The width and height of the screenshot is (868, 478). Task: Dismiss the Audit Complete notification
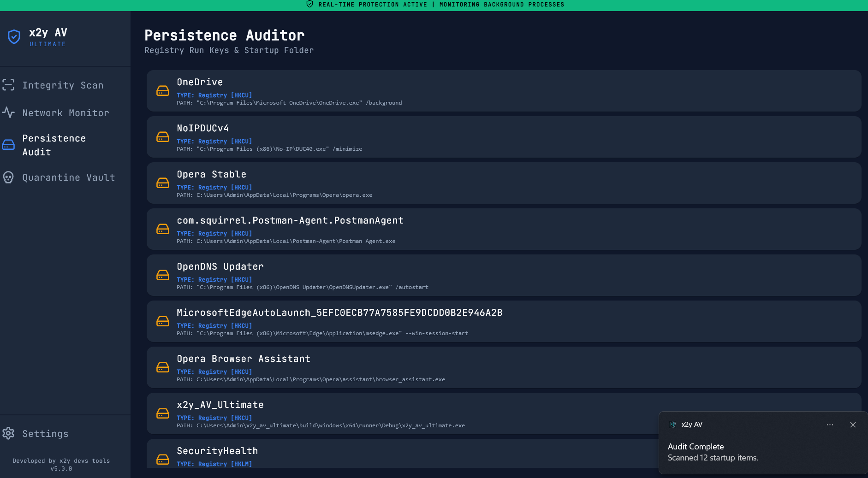click(x=852, y=425)
